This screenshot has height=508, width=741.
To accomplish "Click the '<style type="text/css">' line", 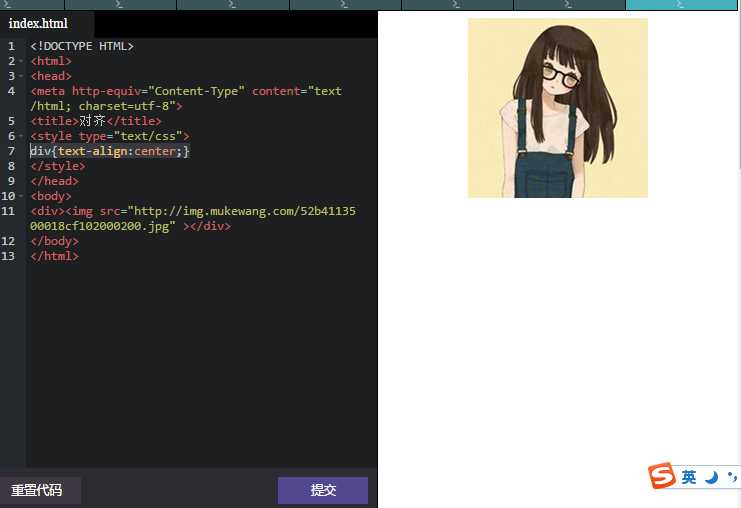I will [x=110, y=136].
